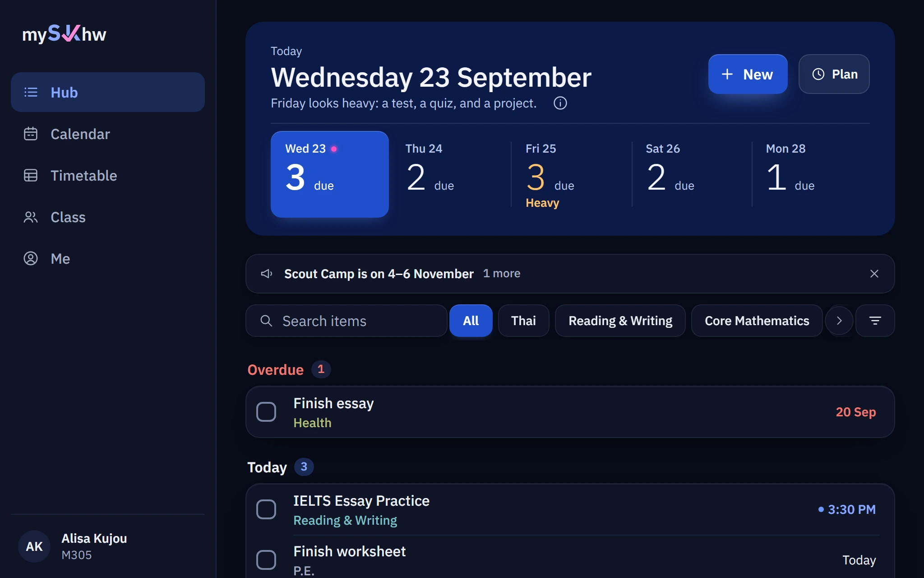Tick the IELTS Essay Practice checkbox
The height and width of the screenshot is (578, 924).
pyautogui.click(x=266, y=509)
